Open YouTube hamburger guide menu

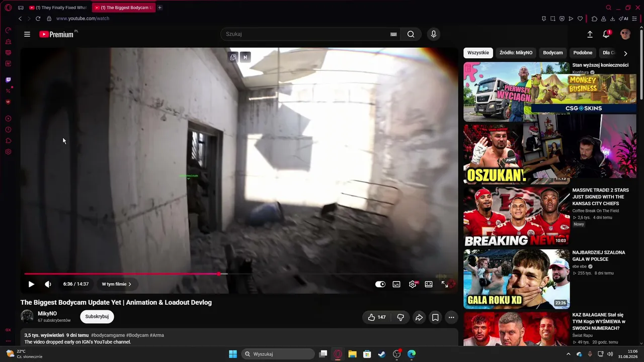[x=27, y=34]
